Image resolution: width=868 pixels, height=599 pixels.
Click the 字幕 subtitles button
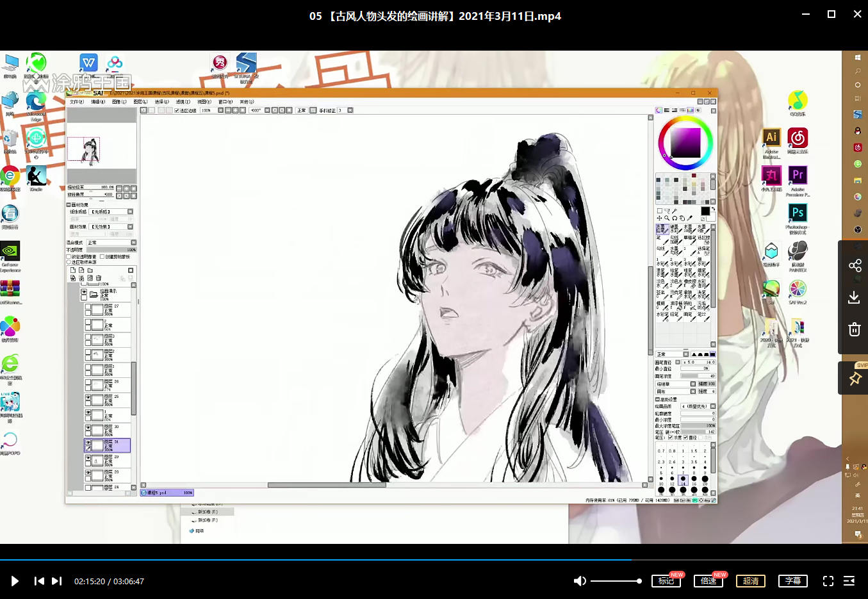pos(792,581)
